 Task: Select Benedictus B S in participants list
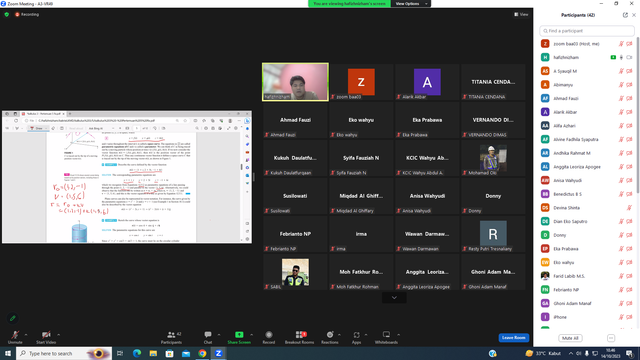(587, 194)
